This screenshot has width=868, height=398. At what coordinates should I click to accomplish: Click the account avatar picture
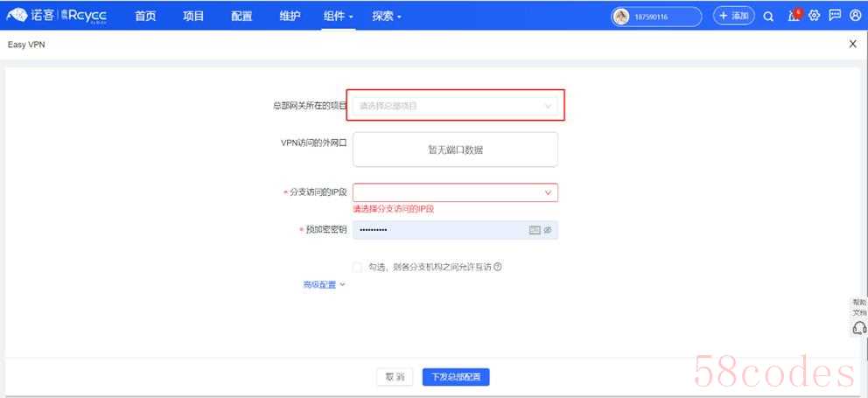click(x=621, y=17)
